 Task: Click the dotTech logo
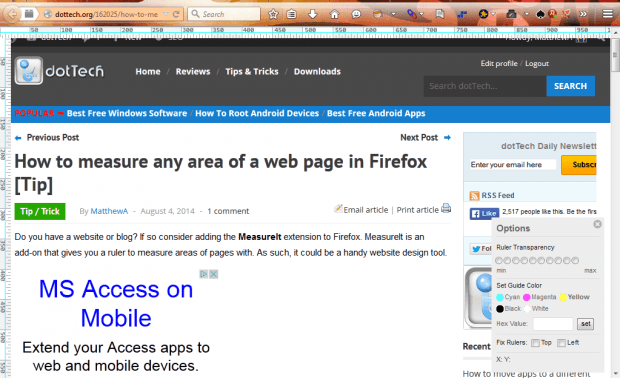[x=59, y=71]
